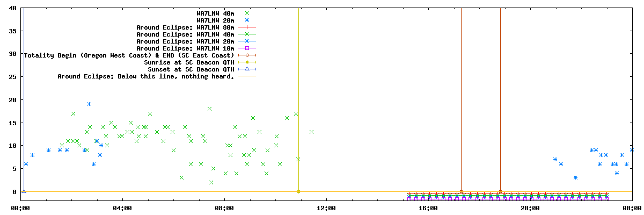Select 'Around Eclipse: WA7LNW 80m' legend text
This screenshot has width=644, height=215.
(x=185, y=27)
